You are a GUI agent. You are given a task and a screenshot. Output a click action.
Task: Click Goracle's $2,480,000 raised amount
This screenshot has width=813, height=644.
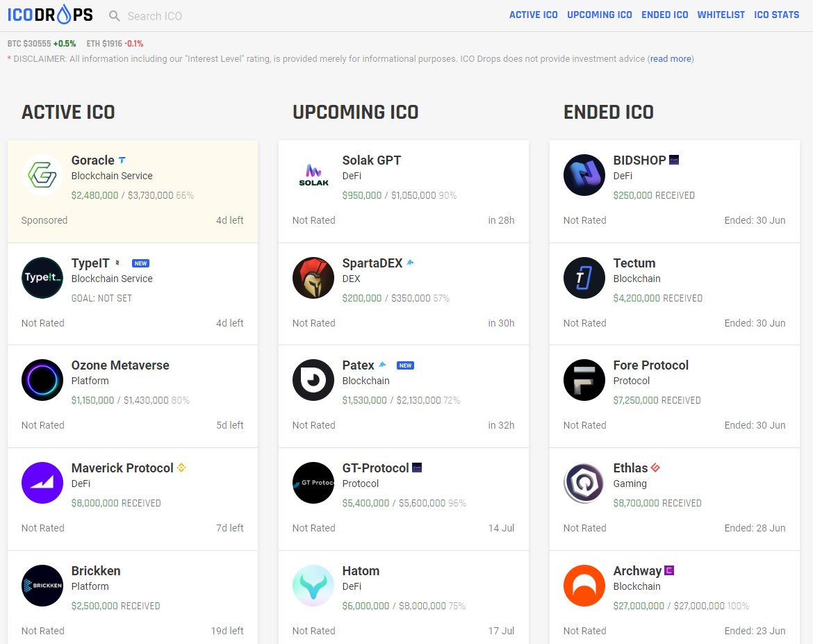[95, 195]
